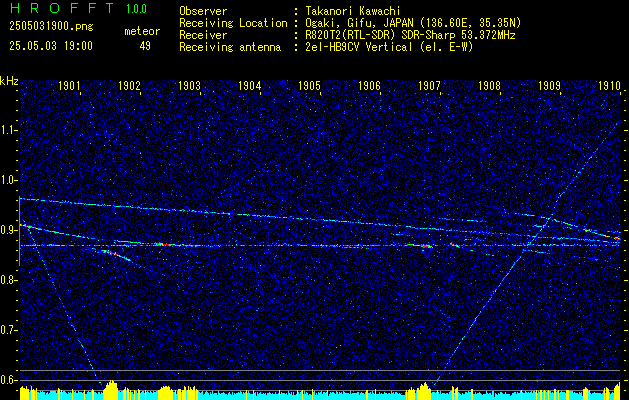
Task: Click the 1910 time marker
Action: point(609,85)
